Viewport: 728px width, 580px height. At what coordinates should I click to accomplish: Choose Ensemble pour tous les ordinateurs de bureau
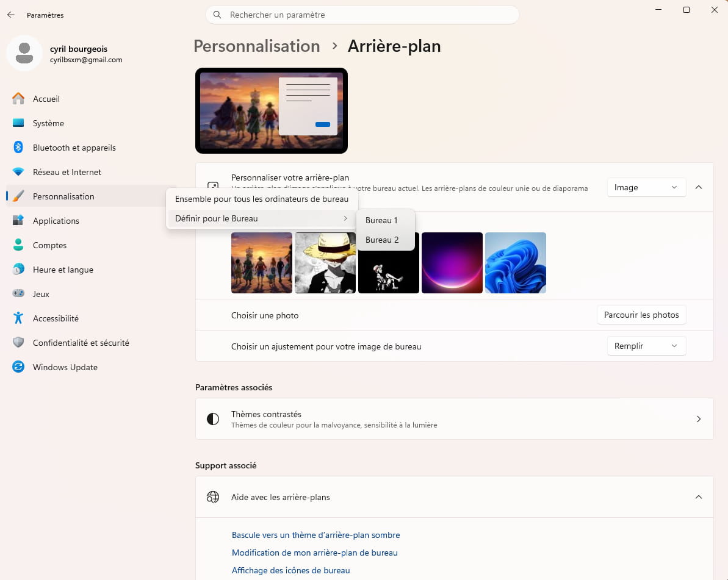[262, 199]
